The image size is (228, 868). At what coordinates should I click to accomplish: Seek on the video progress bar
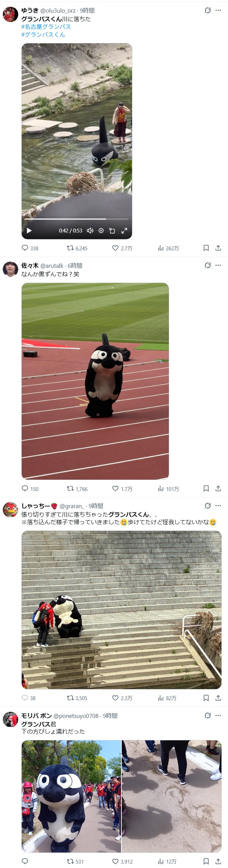coord(76,219)
